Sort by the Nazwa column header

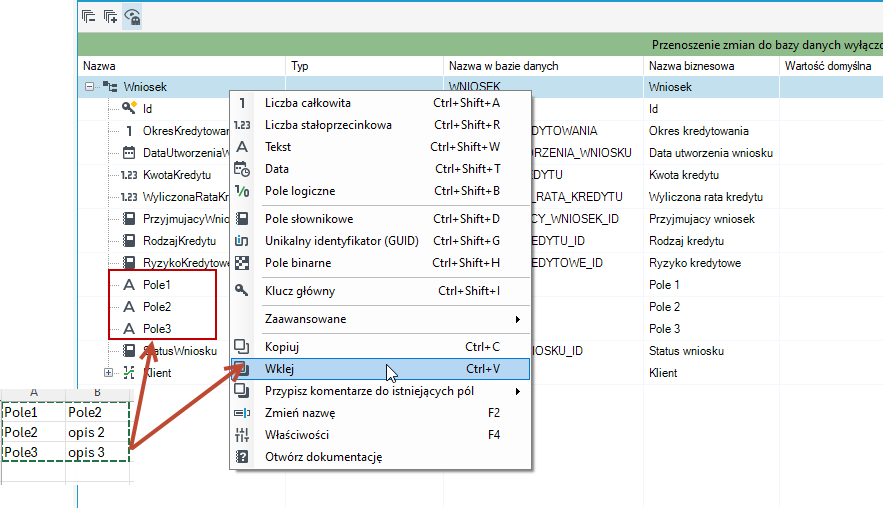point(182,66)
